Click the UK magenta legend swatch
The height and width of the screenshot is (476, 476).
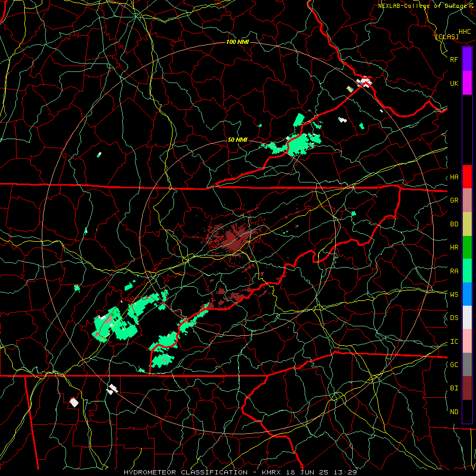tap(467, 83)
